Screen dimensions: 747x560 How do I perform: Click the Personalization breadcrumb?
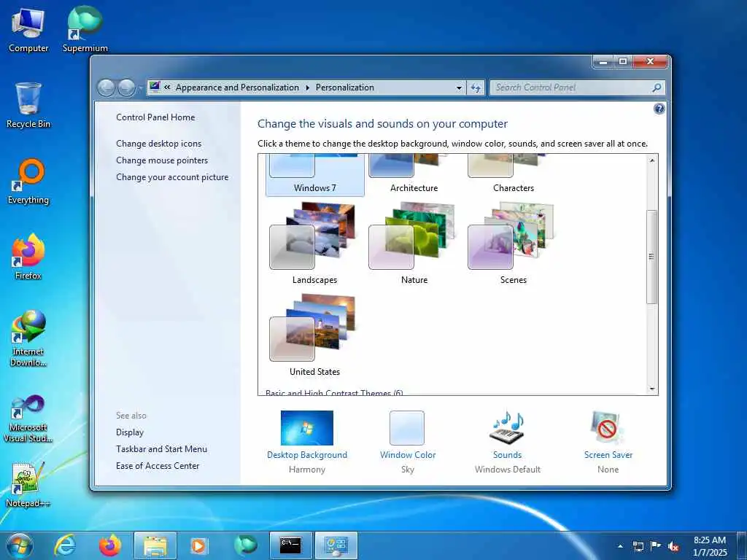[x=345, y=87]
